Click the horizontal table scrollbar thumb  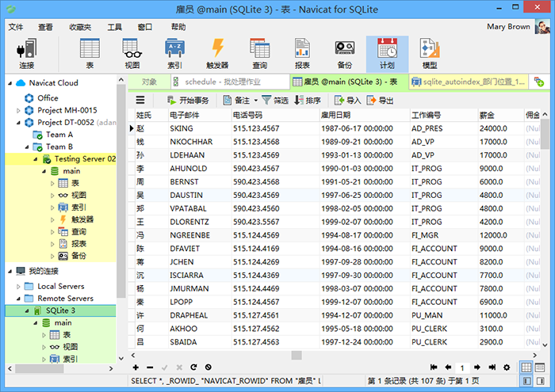coord(297,355)
